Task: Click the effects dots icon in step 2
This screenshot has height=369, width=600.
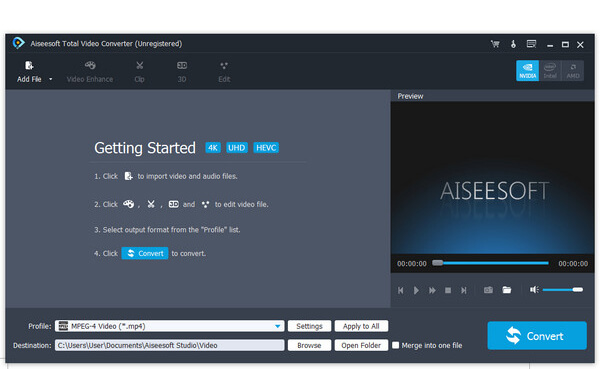Action: [205, 204]
